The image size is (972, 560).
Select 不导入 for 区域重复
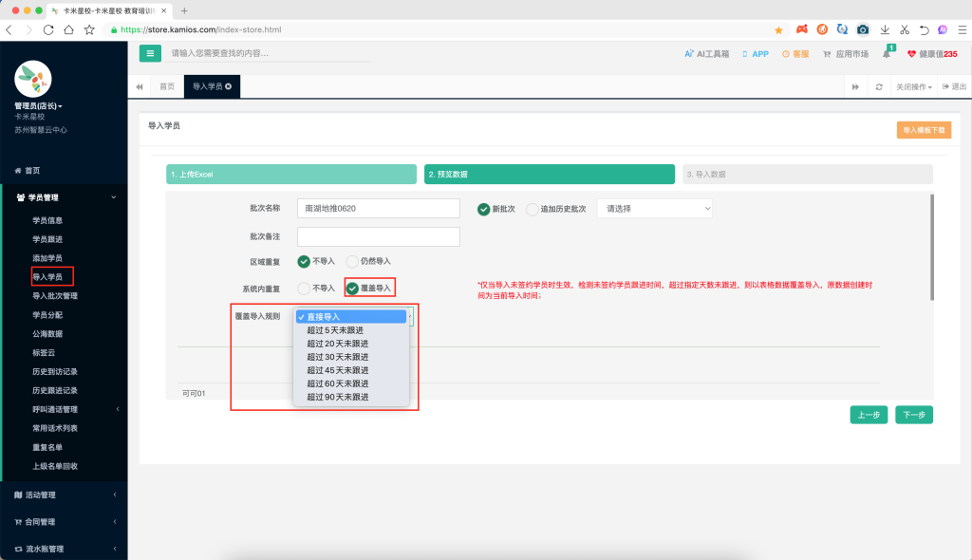click(x=304, y=261)
